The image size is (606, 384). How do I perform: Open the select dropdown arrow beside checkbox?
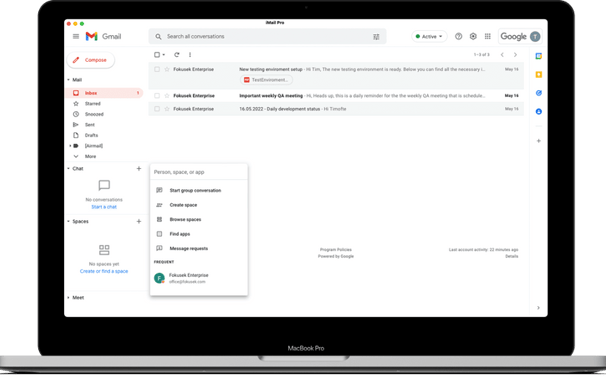[x=164, y=55]
